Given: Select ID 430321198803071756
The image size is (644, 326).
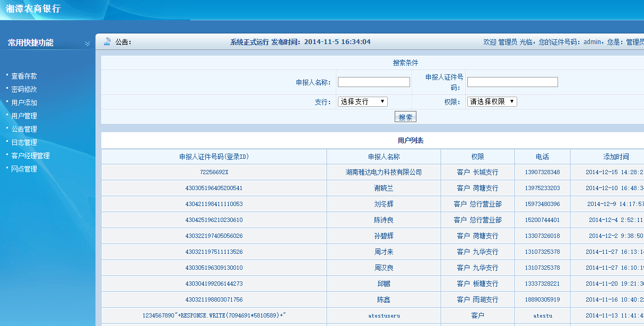Looking at the screenshot, I should coord(214,300).
